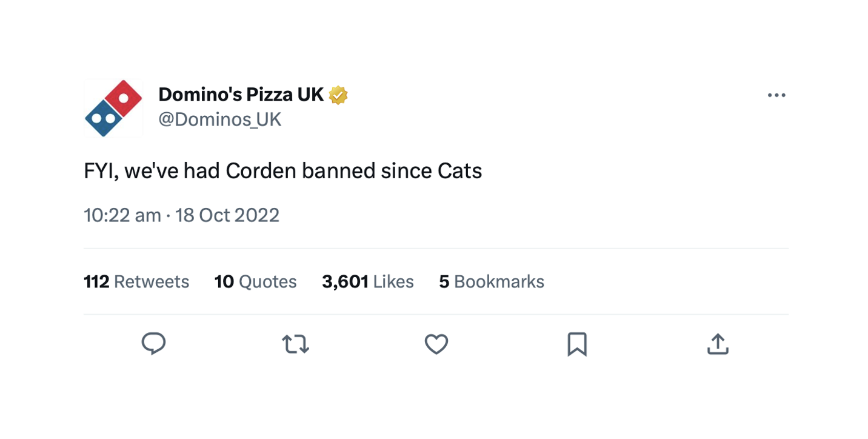Show who gave the 3,601 Likes

[367, 281]
